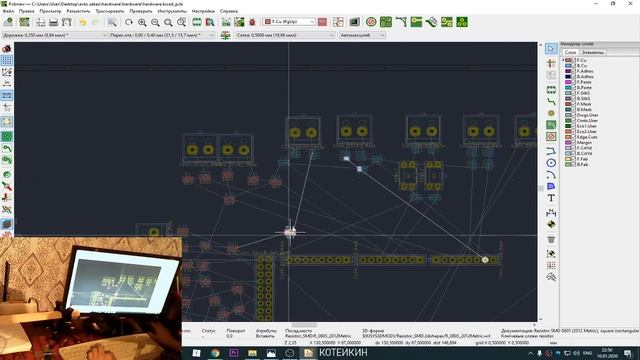Open the Правка menu
The height and width of the screenshot is (360, 640).
[x=27, y=11]
